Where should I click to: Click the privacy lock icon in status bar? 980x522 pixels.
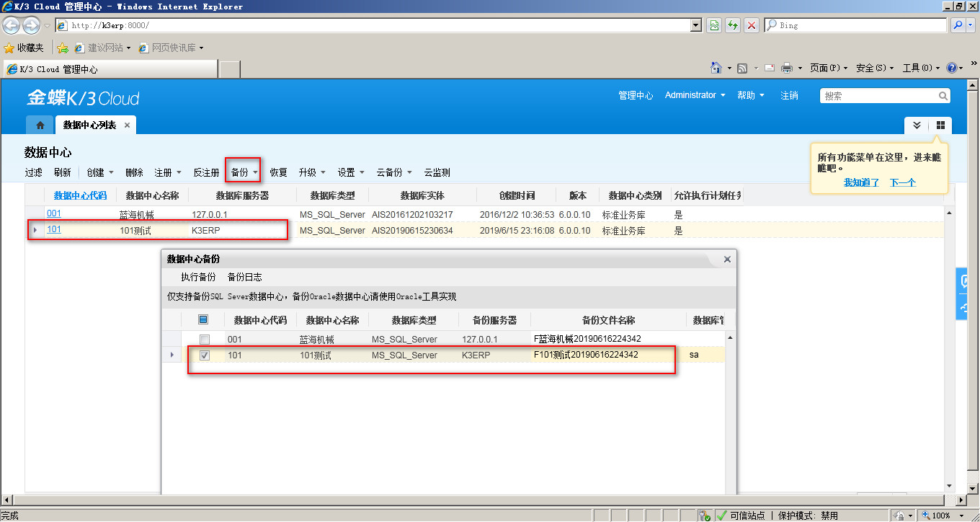point(900,516)
